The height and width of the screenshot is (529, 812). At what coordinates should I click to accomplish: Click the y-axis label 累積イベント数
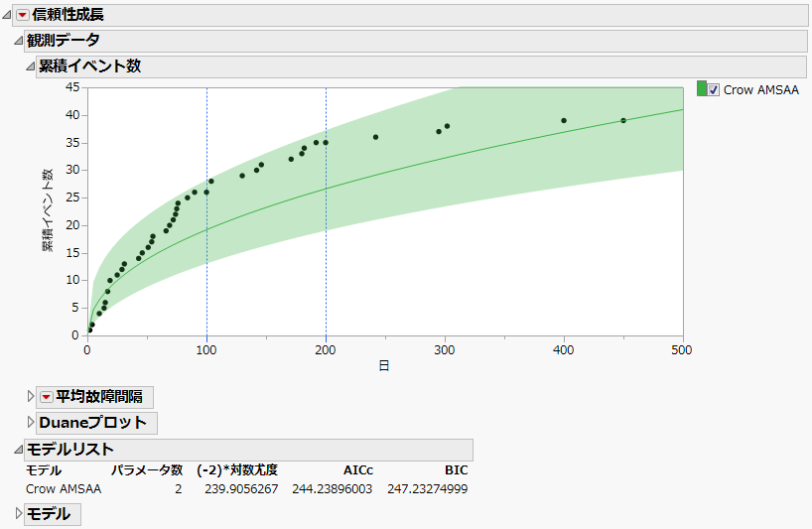point(49,210)
